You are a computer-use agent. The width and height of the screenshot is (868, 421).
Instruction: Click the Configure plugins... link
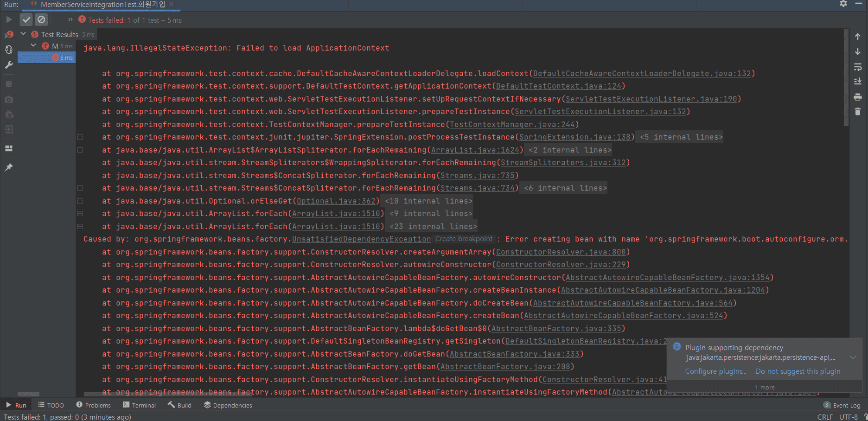[x=716, y=371]
